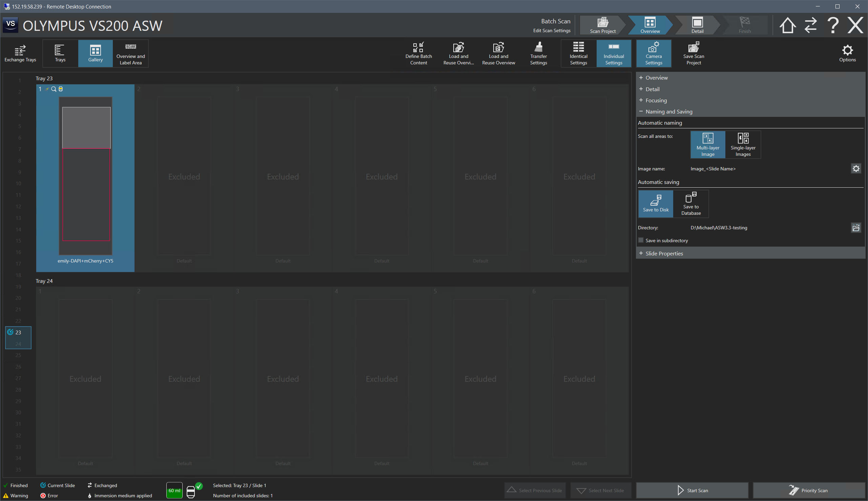Go to the Finish workflow step
The width and height of the screenshot is (868, 501).
[x=744, y=25]
